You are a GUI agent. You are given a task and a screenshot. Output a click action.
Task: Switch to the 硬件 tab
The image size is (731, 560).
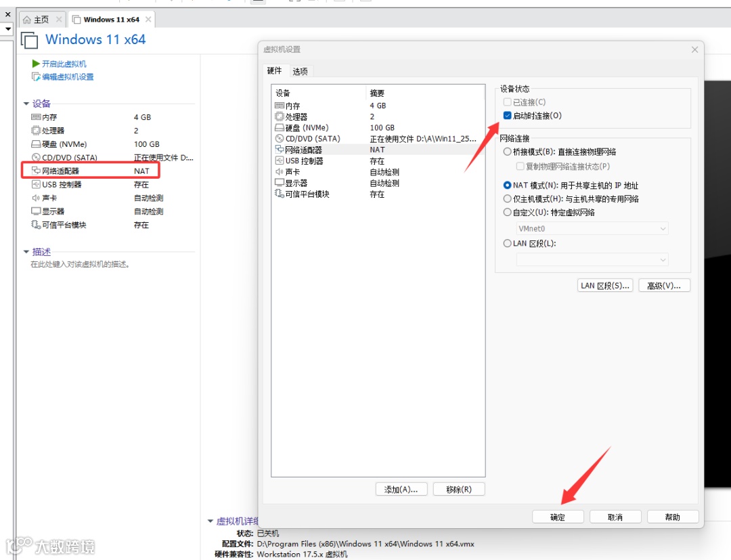point(275,70)
